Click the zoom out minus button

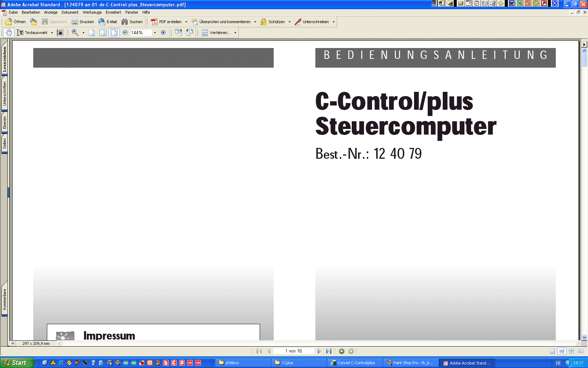125,33
